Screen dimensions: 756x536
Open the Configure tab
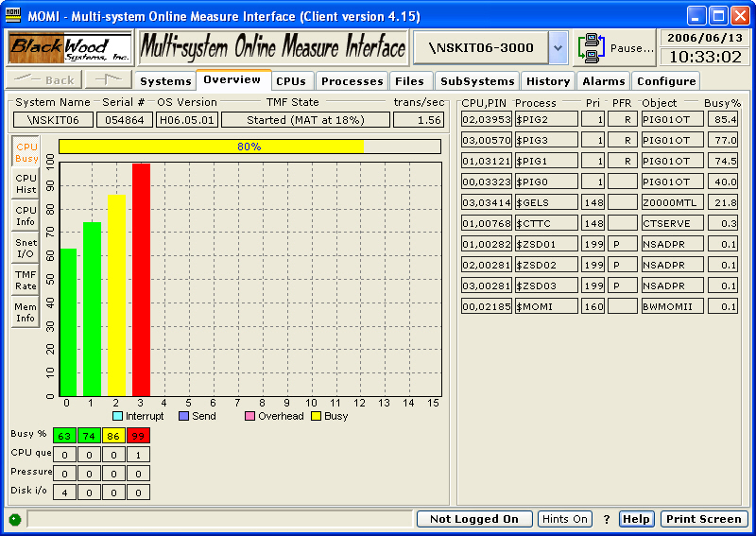coord(666,81)
